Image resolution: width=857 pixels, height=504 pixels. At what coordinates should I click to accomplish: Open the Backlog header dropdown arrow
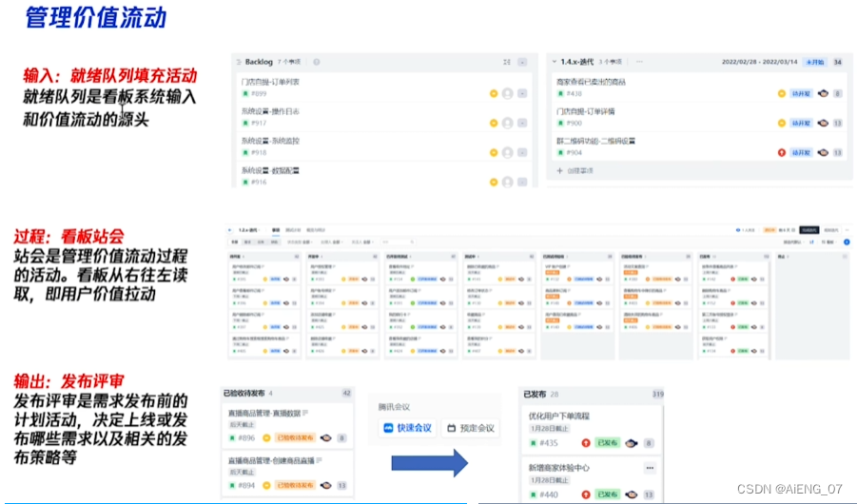pos(522,63)
